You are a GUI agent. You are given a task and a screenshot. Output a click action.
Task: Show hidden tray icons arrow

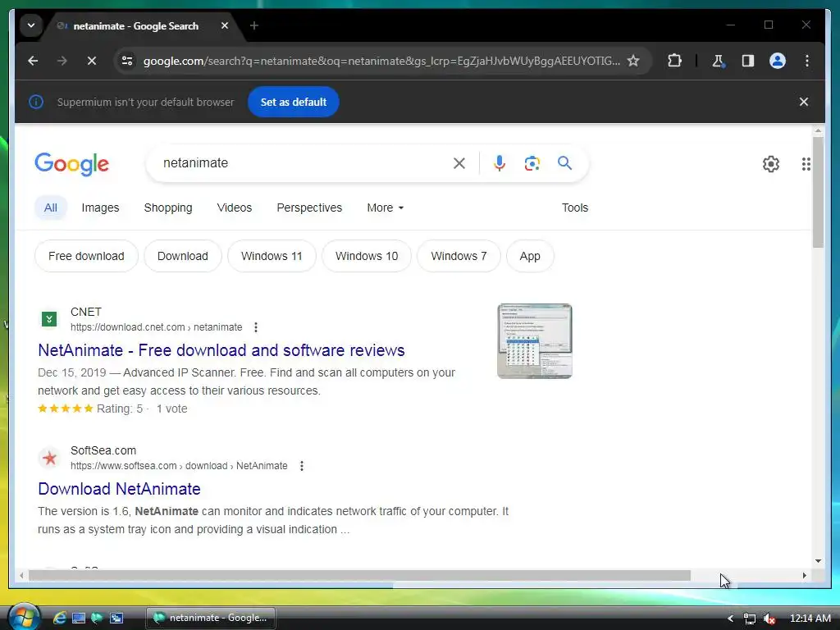tap(730, 619)
